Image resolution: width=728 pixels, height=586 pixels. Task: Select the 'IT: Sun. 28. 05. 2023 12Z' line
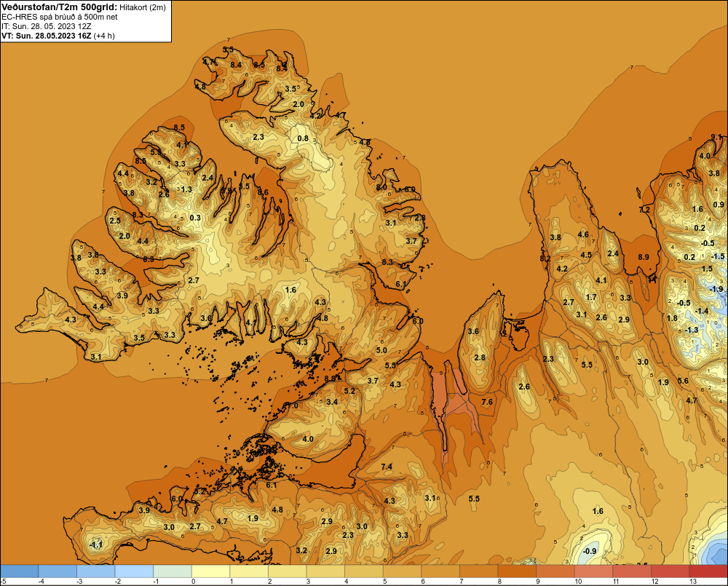click(47, 26)
